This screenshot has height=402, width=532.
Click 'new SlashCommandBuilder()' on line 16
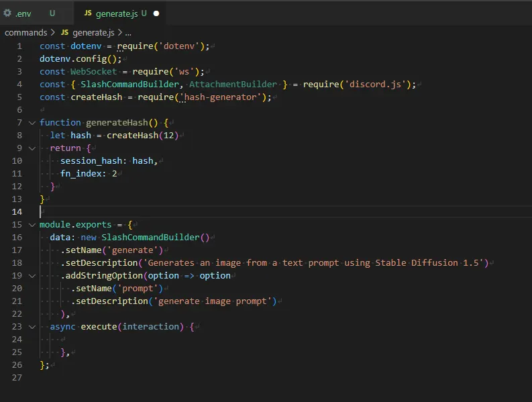[145, 238]
